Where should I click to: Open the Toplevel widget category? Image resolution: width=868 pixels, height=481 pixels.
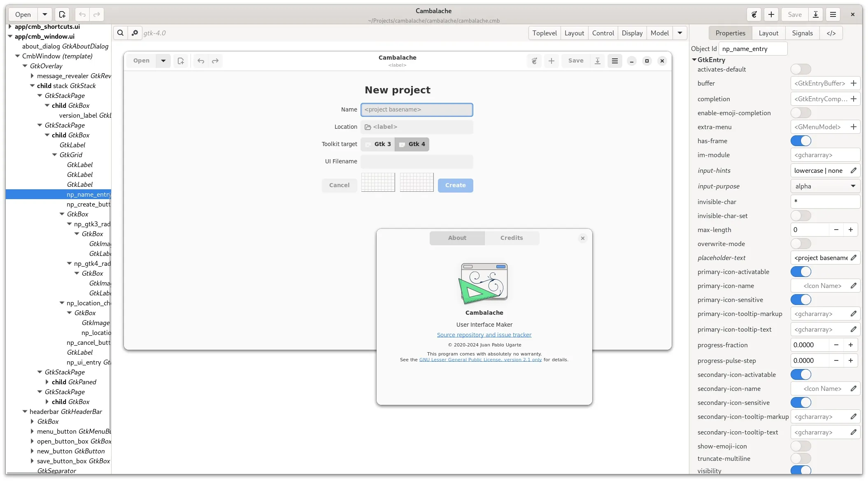545,33
